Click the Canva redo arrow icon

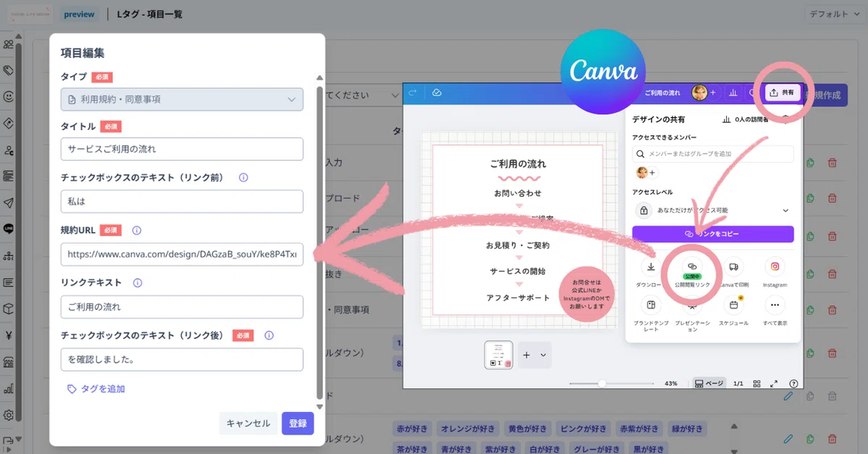tap(413, 93)
